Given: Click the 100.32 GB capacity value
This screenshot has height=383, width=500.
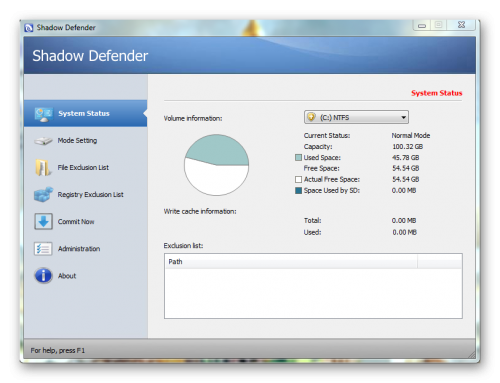Looking at the screenshot, I should (407, 147).
